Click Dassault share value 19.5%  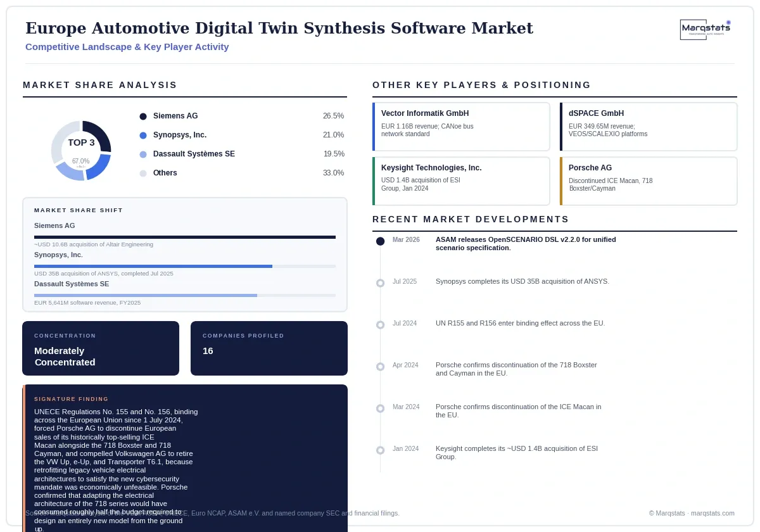[x=333, y=154]
